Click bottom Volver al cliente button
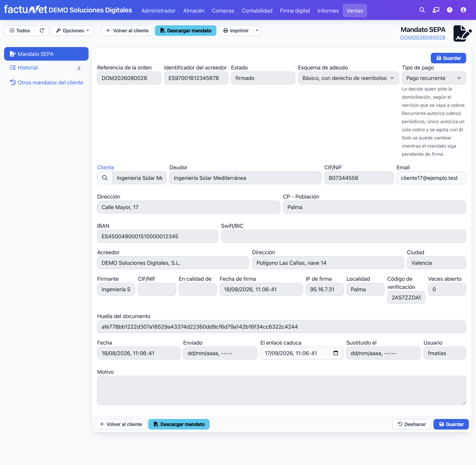The width and height of the screenshot is (476, 465). [x=121, y=424]
